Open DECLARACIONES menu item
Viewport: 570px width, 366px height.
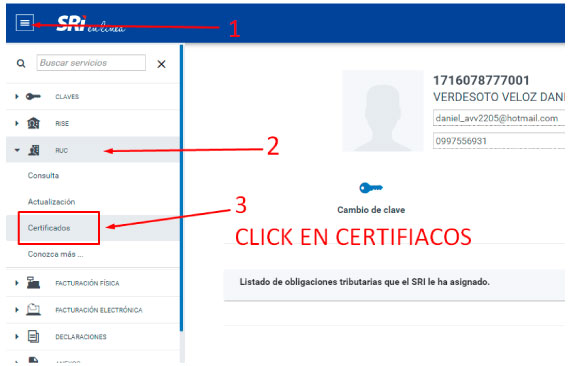pos(81,337)
